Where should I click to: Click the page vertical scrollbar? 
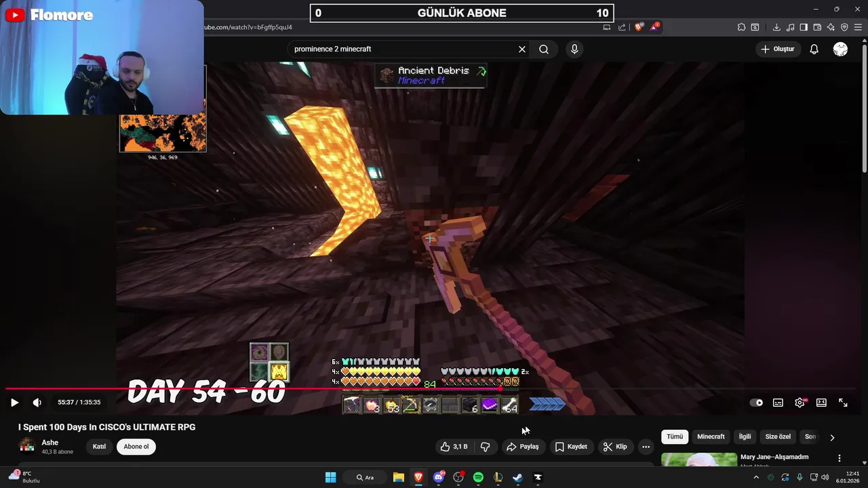pyautogui.click(x=865, y=108)
